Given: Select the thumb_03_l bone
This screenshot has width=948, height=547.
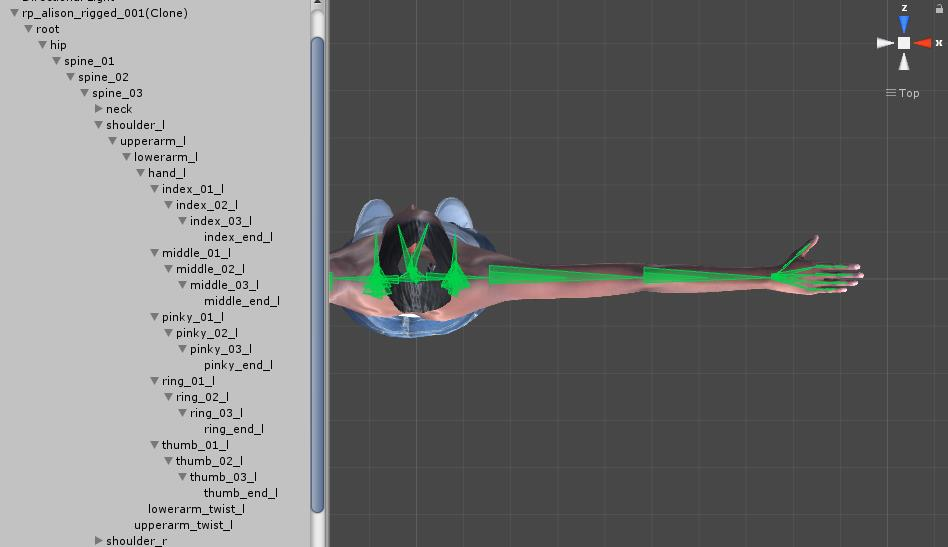Looking at the screenshot, I should (223, 477).
